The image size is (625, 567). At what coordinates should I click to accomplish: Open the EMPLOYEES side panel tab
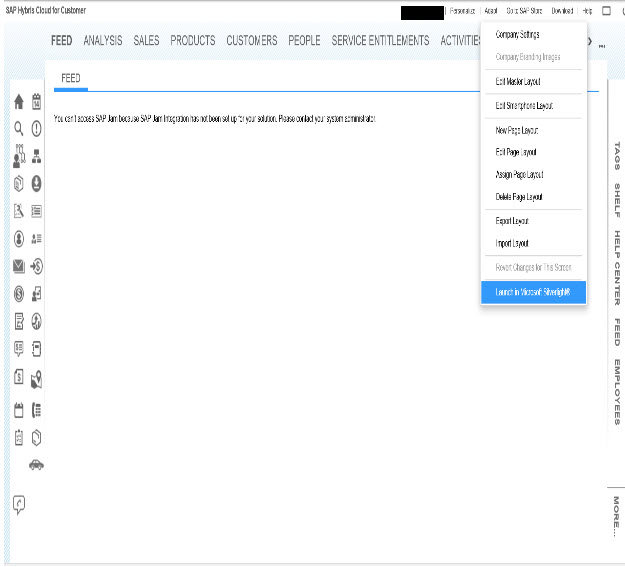coord(617,392)
